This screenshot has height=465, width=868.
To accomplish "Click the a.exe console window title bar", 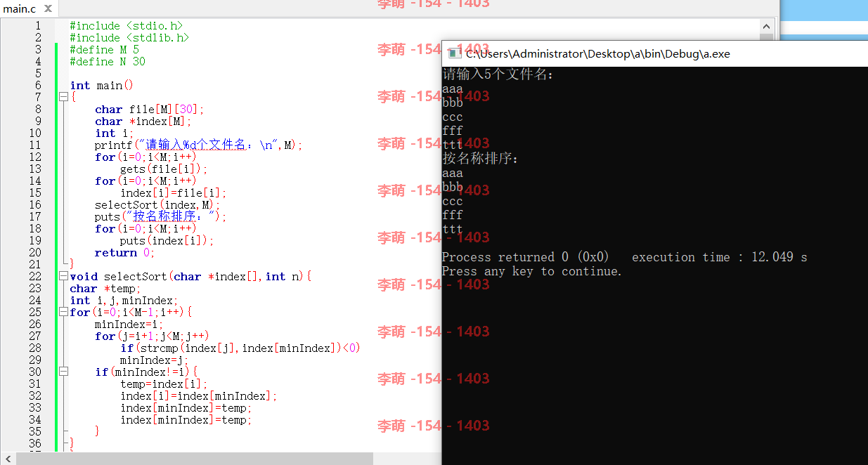I will 654,53.
